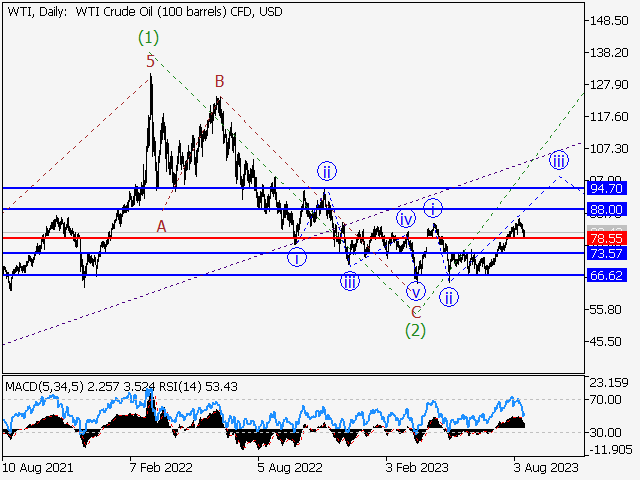Screen dimensions: 640x480
Task: Select the red horizontal line at 78.55
Action: (293, 238)
